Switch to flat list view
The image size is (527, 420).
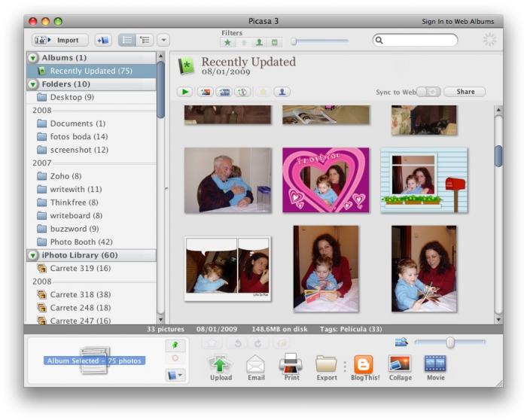pos(126,40)
